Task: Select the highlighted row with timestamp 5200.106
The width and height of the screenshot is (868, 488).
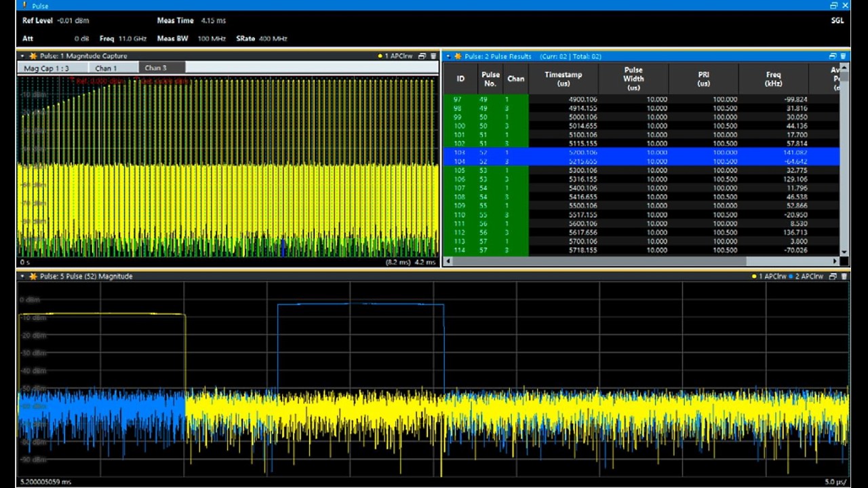Action: 642,152
